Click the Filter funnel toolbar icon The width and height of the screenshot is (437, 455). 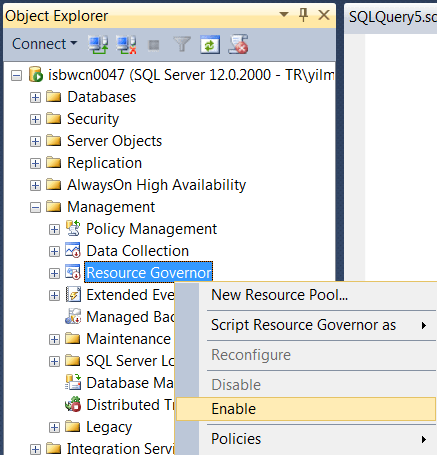182,44
